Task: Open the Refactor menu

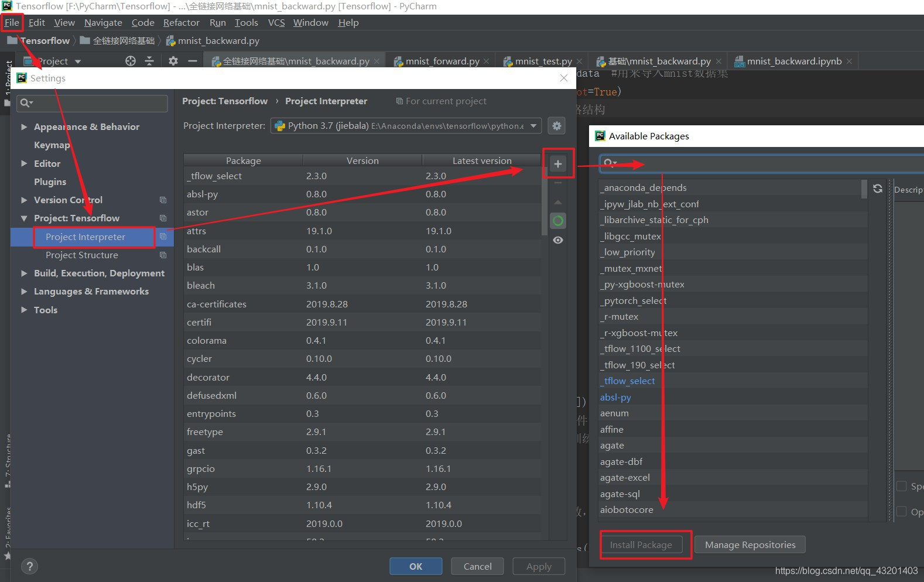Action: 181,23
